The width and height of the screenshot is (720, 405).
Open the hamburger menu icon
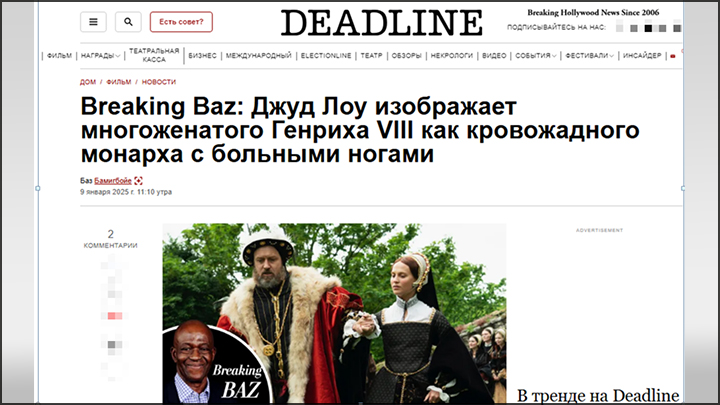[x=93, y=22]
